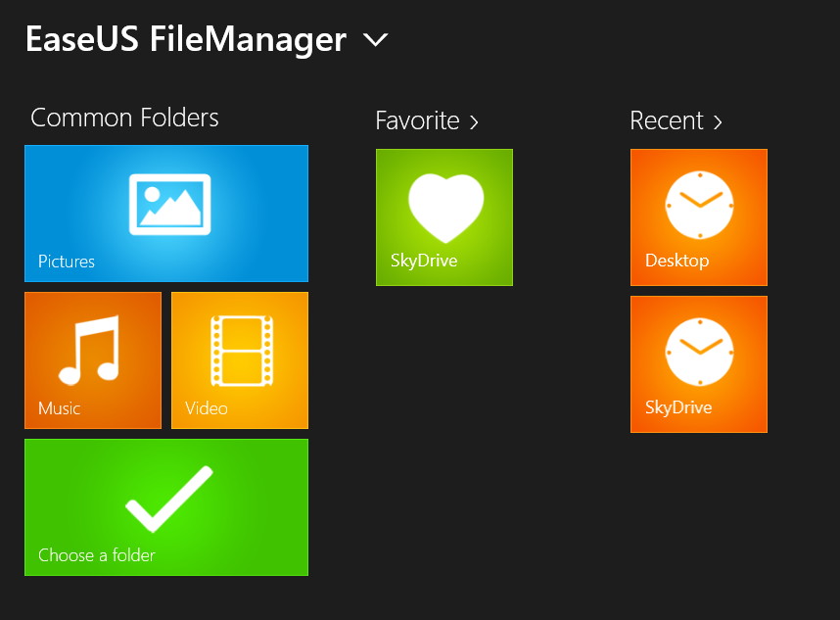Open the recent Desktop tile
This screenshot has height=620, width=840.
[x=699, y=217]
